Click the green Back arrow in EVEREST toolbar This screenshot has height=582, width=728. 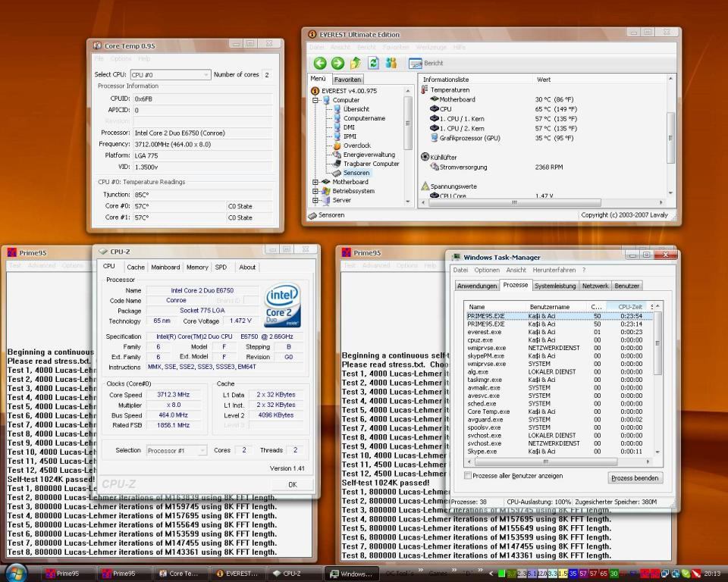pyautogui.click(x=320, y=63)
